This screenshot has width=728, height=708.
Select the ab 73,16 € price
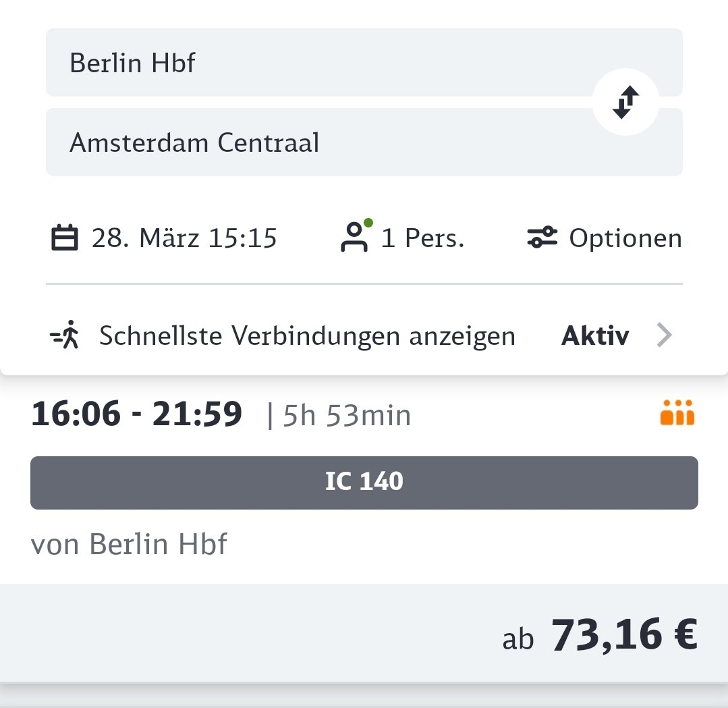pyautogui.click(x=599, y=636)
